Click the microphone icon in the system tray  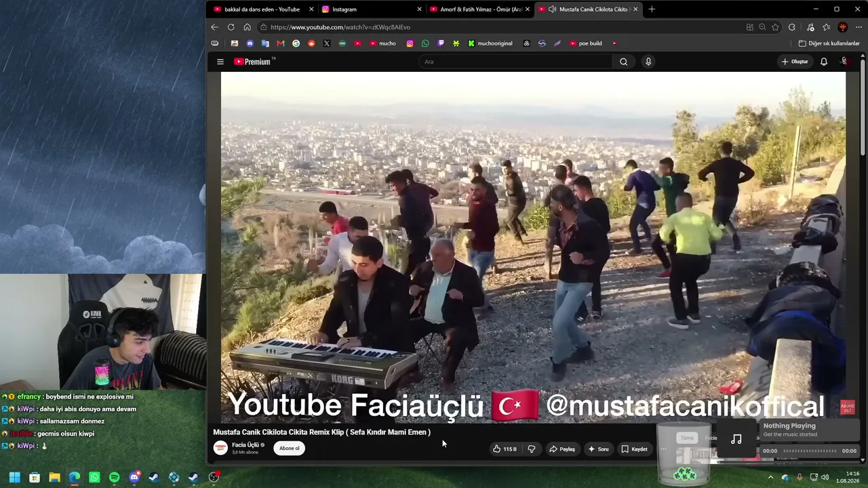(x=800, y=477)
